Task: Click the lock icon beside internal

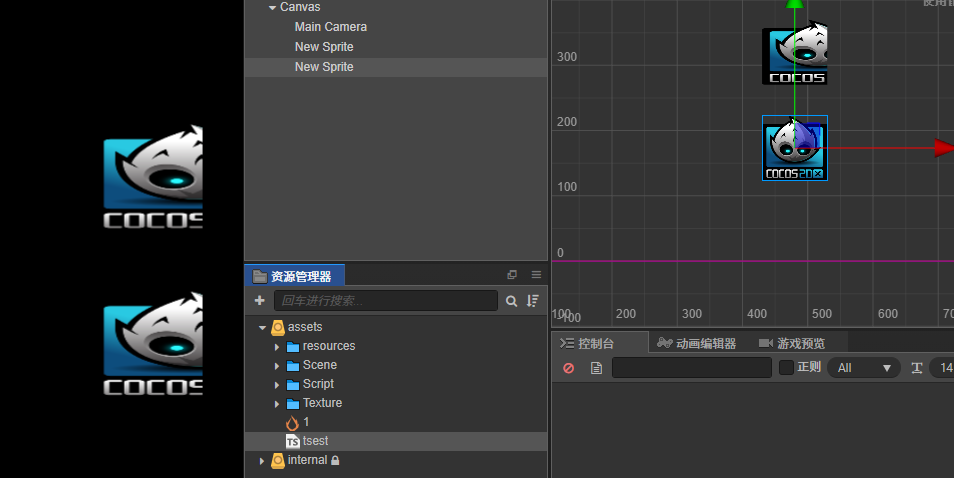Action: [335, 460]
